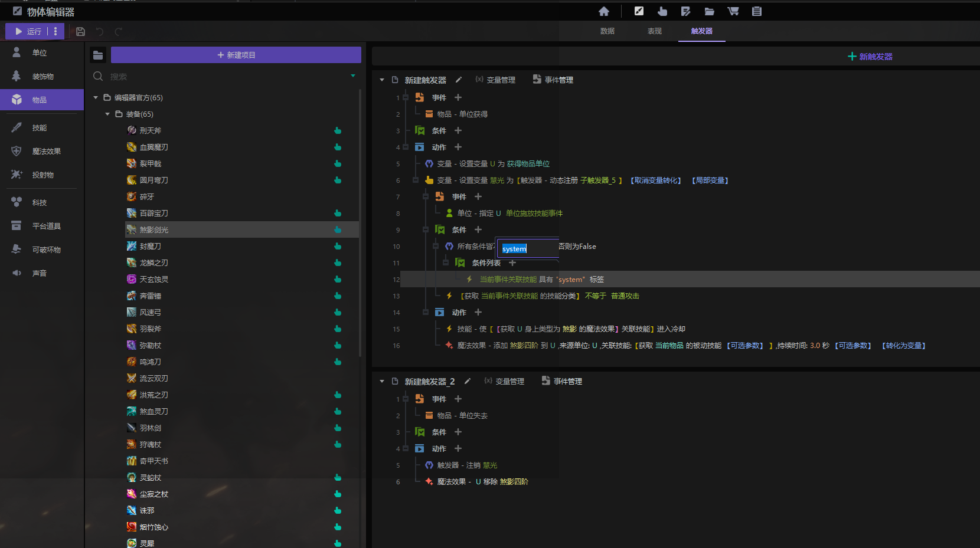Click the green hand icon on 奔雷锤 row

tap(338, 296)
